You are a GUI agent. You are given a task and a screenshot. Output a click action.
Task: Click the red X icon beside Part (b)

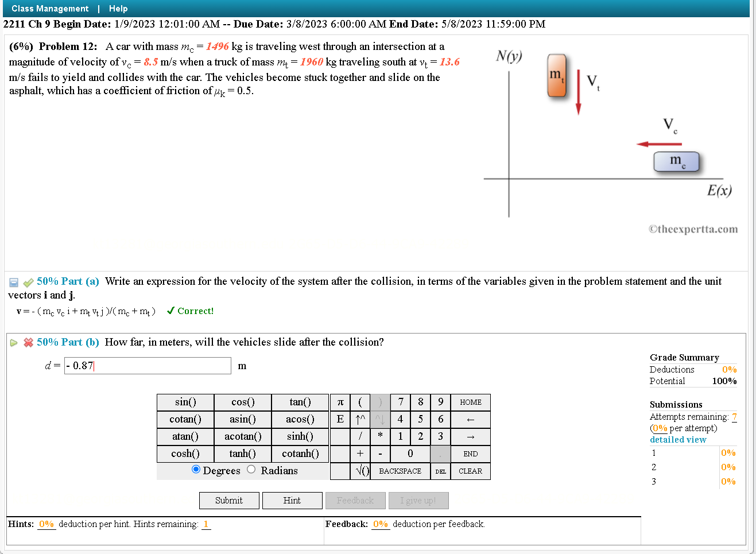pyautogui.click(x=28, y=342)
